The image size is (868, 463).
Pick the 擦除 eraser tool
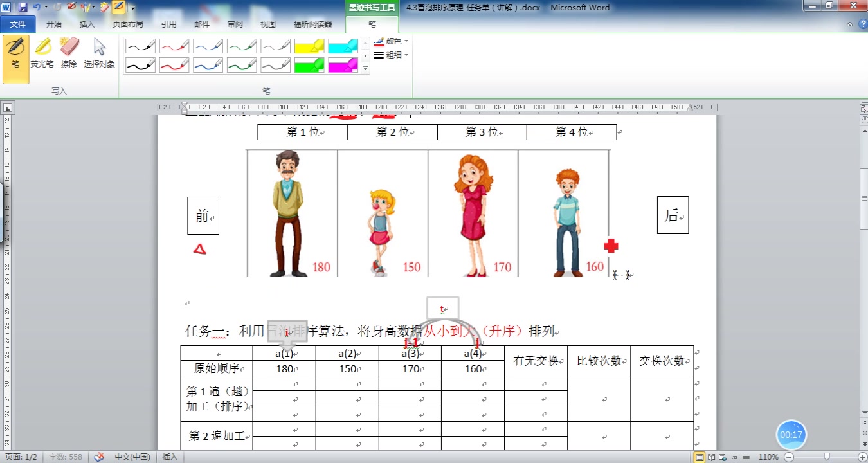[69, 51]
